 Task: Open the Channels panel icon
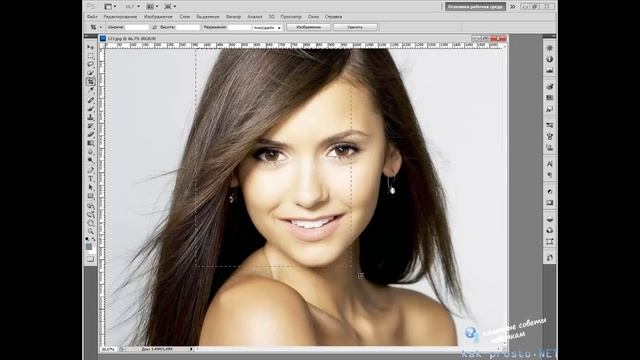[550, 231]
